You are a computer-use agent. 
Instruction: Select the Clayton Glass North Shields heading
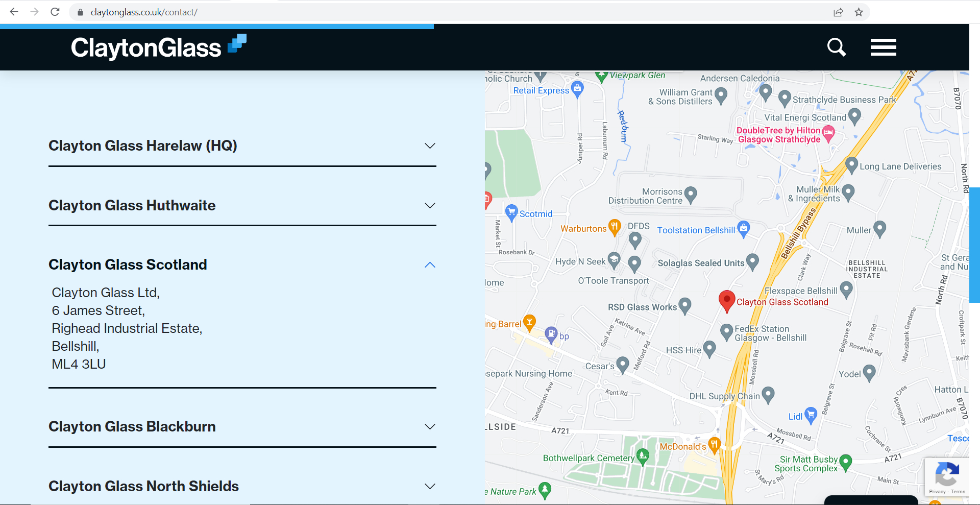pyautogui.click(x=144, y=486)
